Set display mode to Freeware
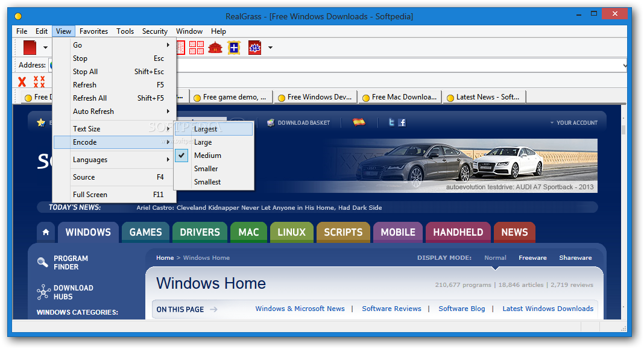This screenshot has width=644, height=349. pyautogui.click(x=532, y=258)
